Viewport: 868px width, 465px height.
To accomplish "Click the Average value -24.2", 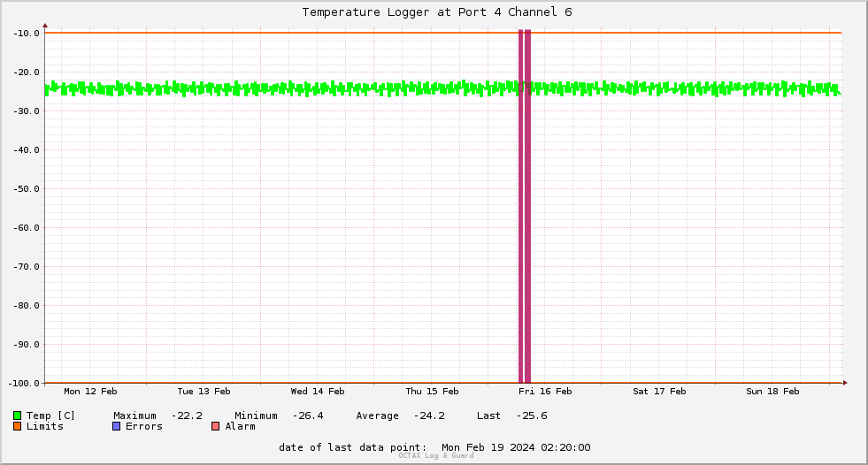I will click(429, 415).
